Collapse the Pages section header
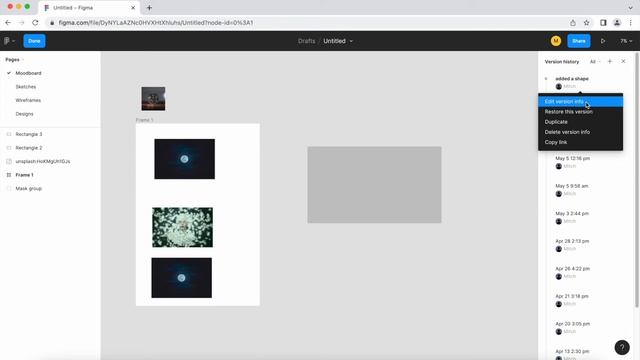This screenshot has height=360, width=640. 14,60
